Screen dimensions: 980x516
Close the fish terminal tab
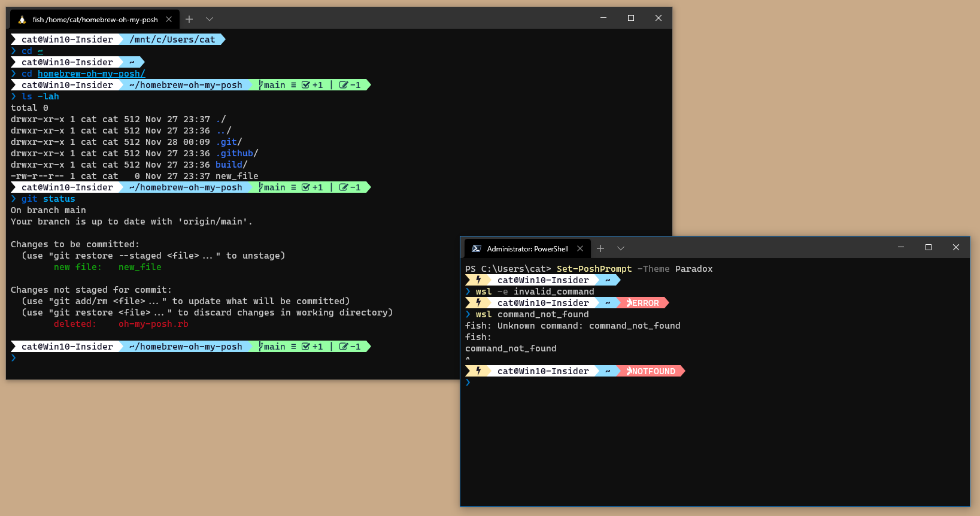click(169, 19)
